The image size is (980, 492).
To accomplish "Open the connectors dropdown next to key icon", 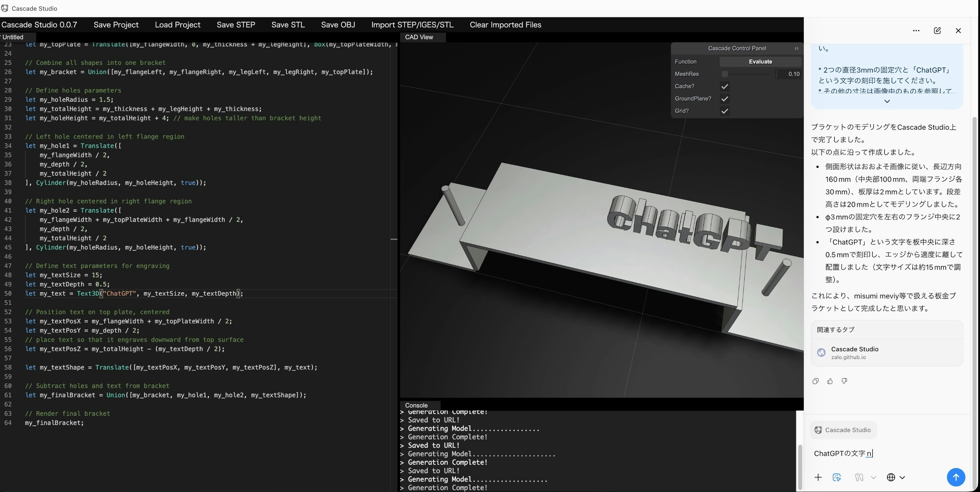I will pos(873,477).
